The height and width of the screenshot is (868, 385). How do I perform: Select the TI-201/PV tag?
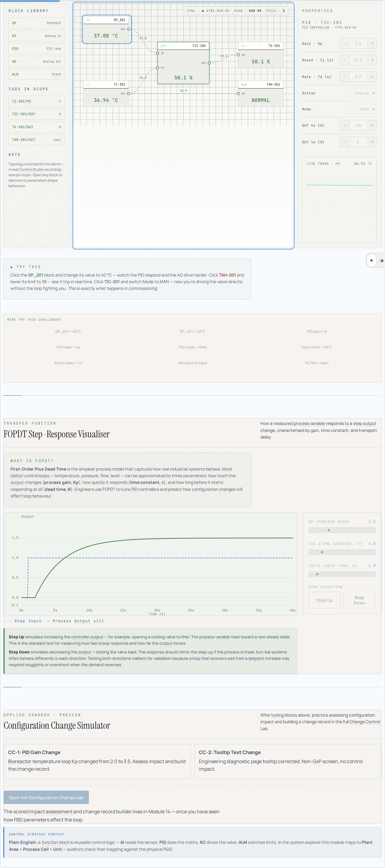pos(36,101)
